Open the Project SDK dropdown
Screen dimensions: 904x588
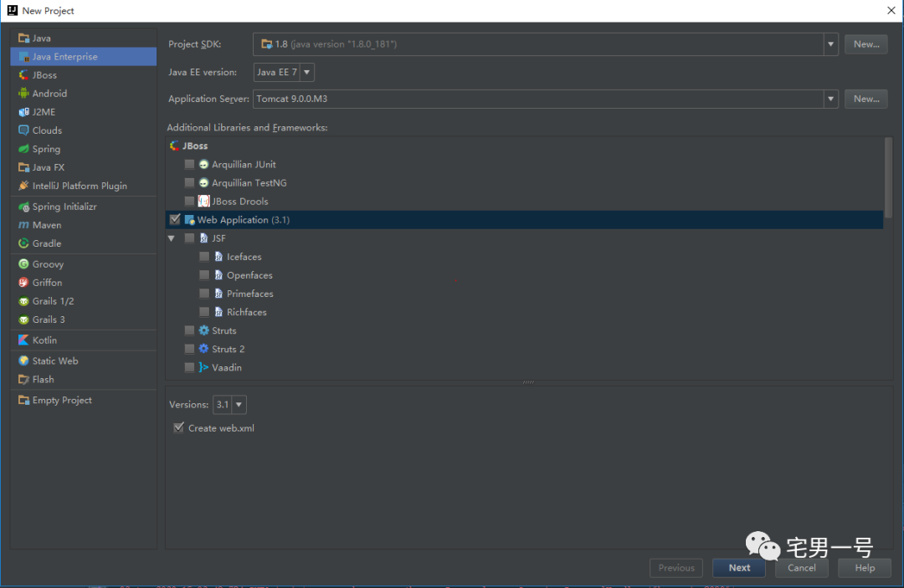pyautogui.click(x=831, y=43)
